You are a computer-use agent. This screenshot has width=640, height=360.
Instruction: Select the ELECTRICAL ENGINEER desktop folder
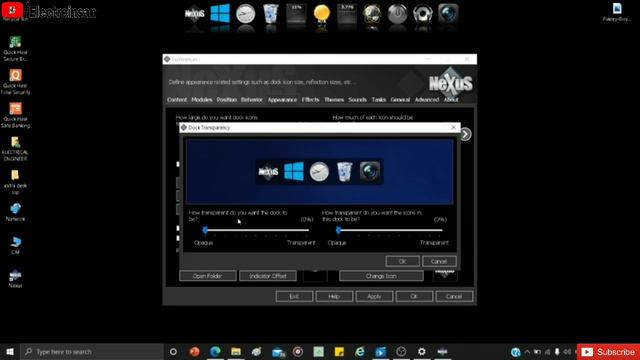pyautogui.click(x=16, y=149)
